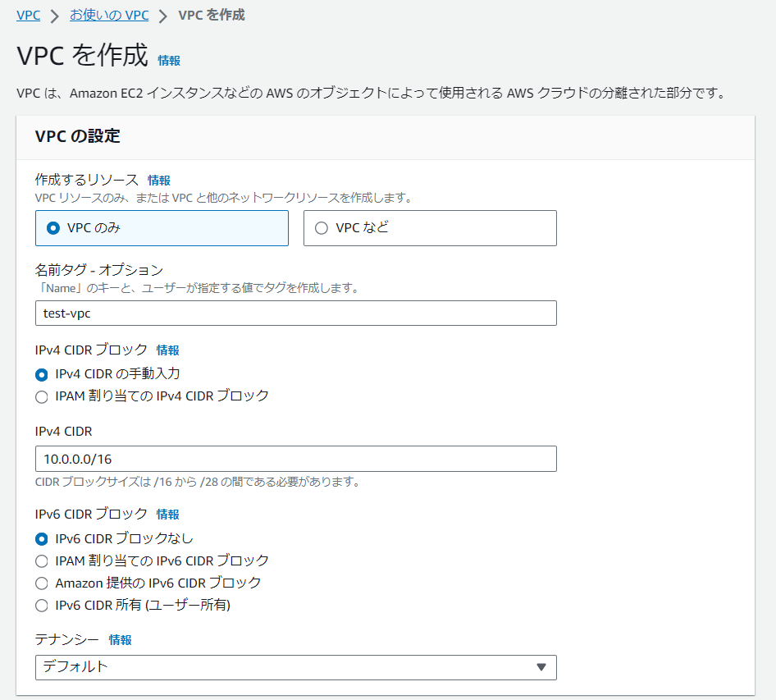The height and width of the screenshot is (700, 776).
Task: Choose IPv6 CIDR 所有 (ユーザー所有) option
Action: (x=42, y=606)
